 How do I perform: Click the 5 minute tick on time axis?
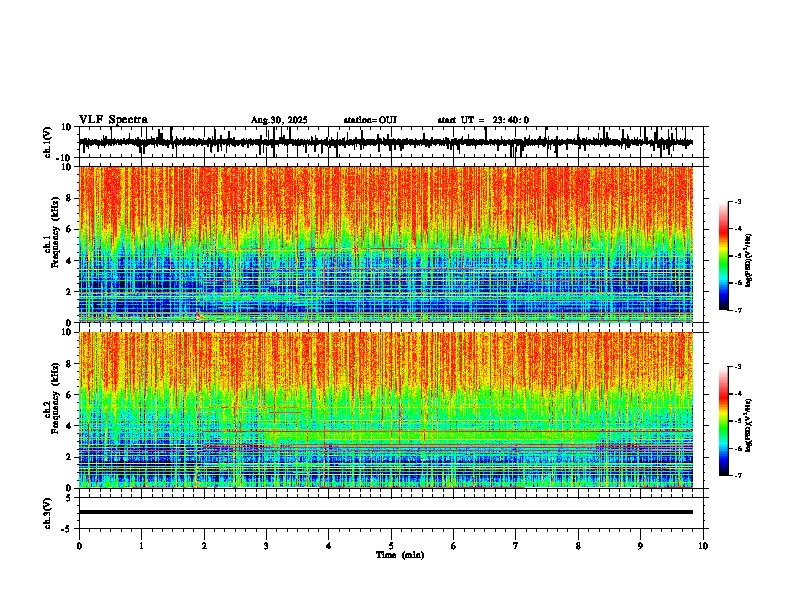(391, 546)
